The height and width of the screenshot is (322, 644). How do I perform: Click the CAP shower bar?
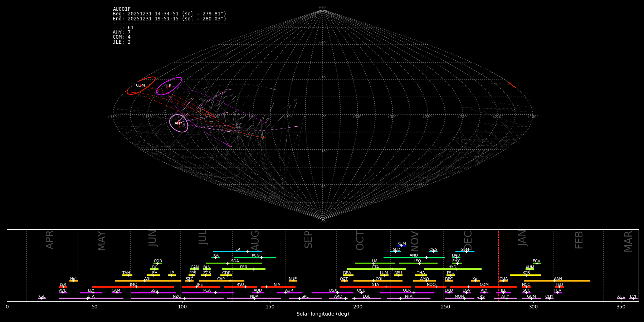222,281
